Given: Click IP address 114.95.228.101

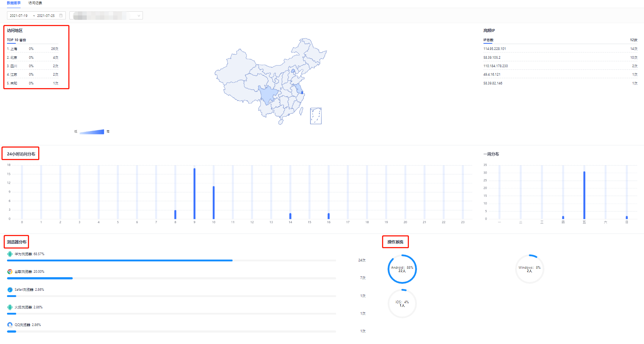Looking at the screenshot, I should (x=494, y=49).
